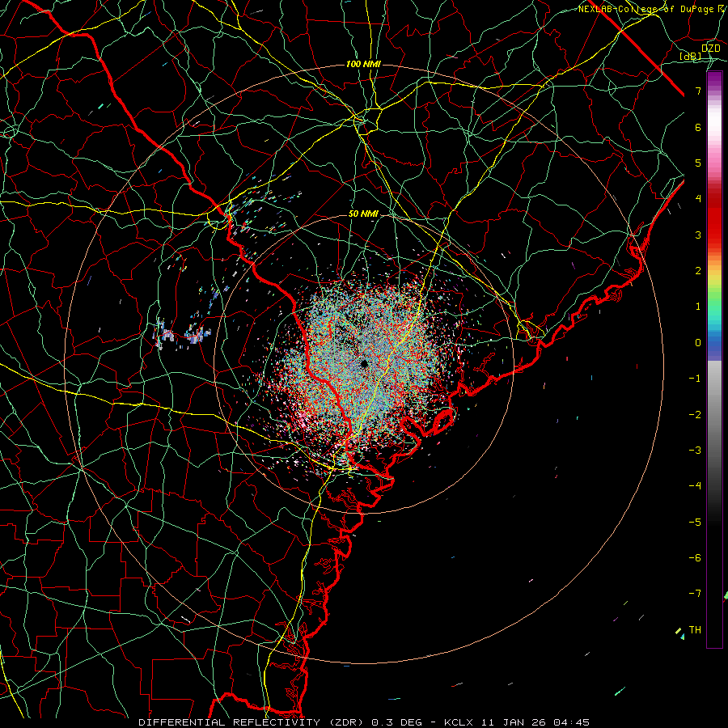Viewport: 728px width, 728px height.
Task: Click the "-4" value on the color scale
Action: [695, 485]
